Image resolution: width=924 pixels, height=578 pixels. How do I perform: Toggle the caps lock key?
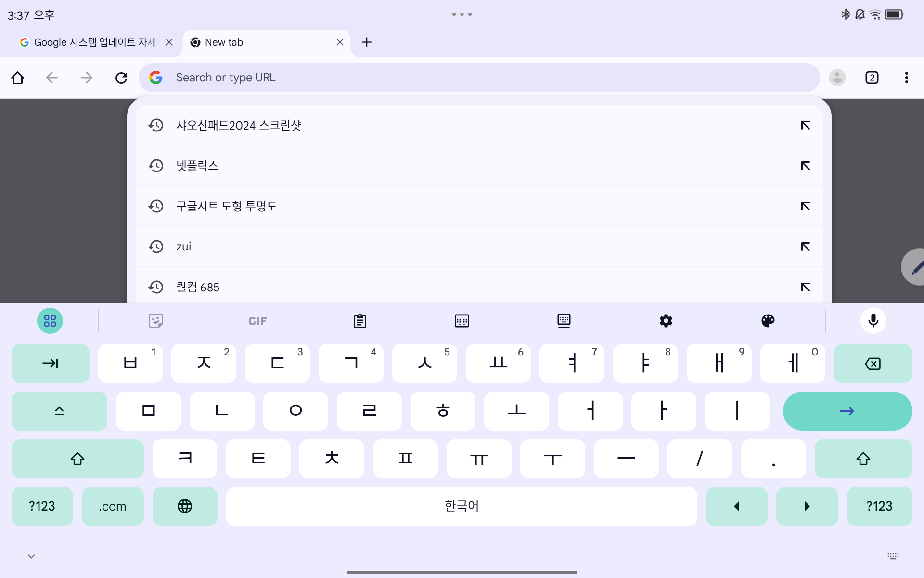pos(59,411)
